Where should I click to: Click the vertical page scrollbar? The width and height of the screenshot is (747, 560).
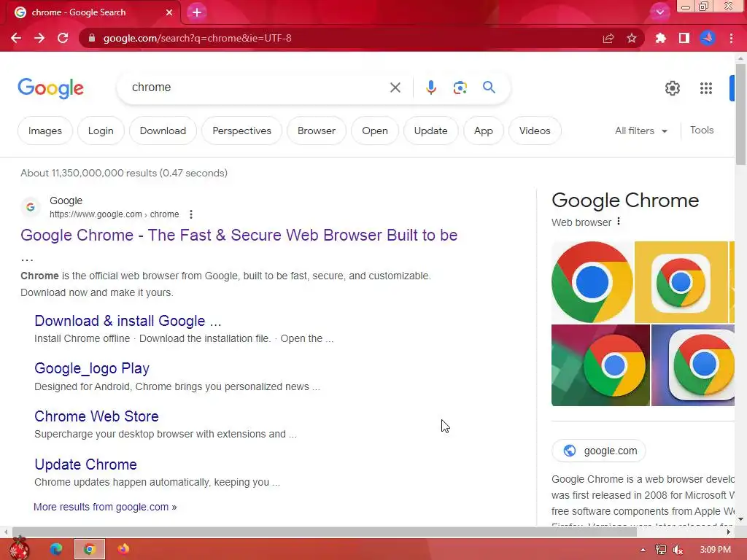[740, 114]
